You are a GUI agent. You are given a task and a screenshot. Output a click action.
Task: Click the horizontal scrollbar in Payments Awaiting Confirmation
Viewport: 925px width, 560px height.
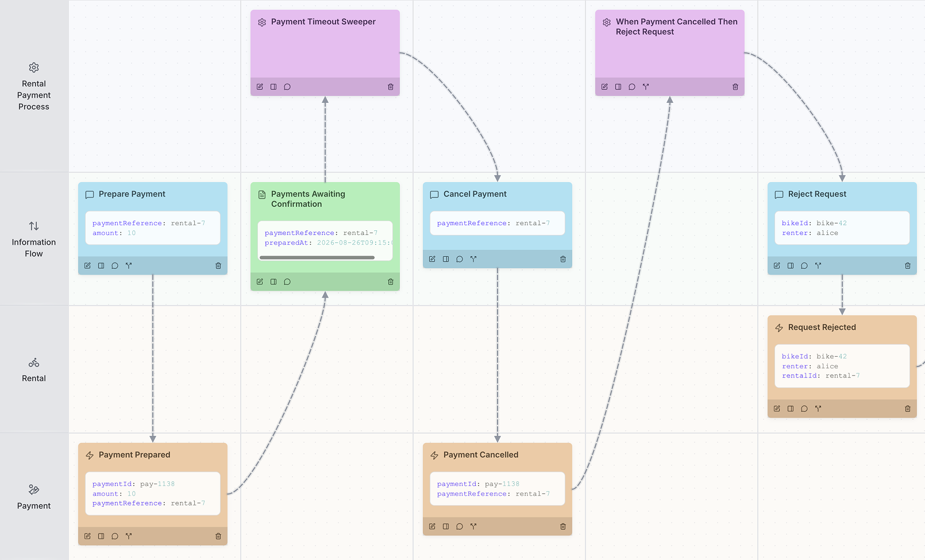click(x=317, y=258)
